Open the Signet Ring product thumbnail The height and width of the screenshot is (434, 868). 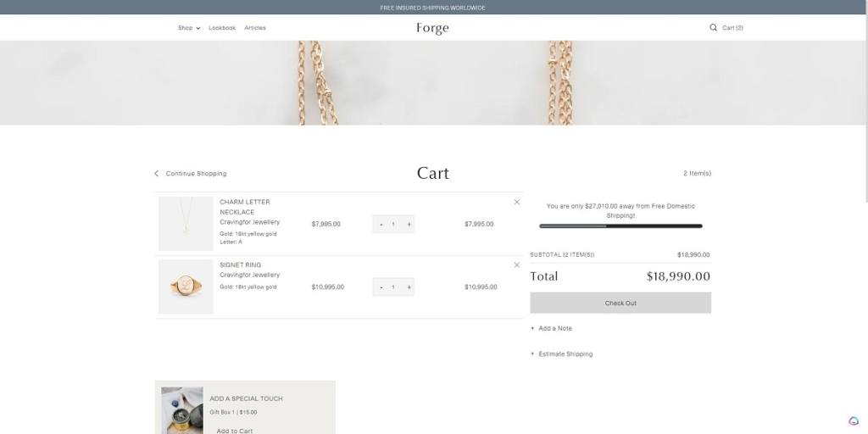point(186,287)
